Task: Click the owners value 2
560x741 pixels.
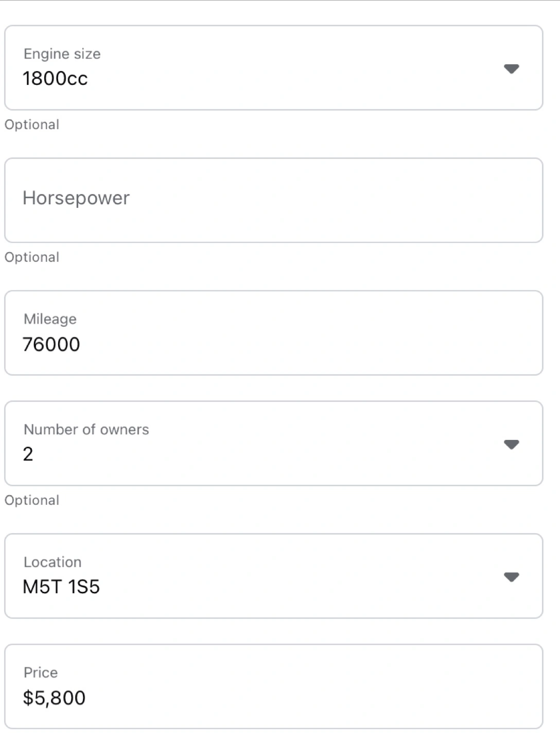Action: tap(28, 454)
